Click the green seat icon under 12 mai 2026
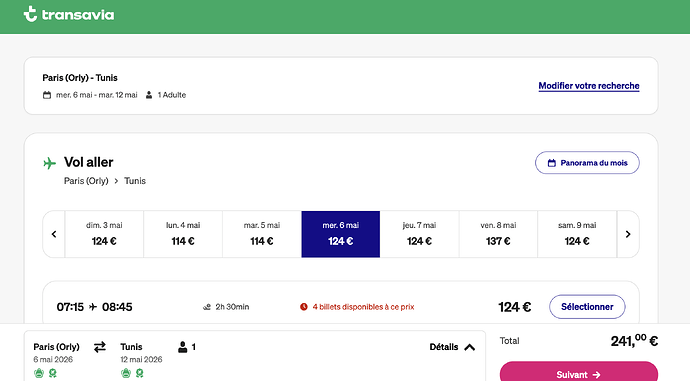The width and height of the screenshot is (690, 381). (x=139, y=373)
